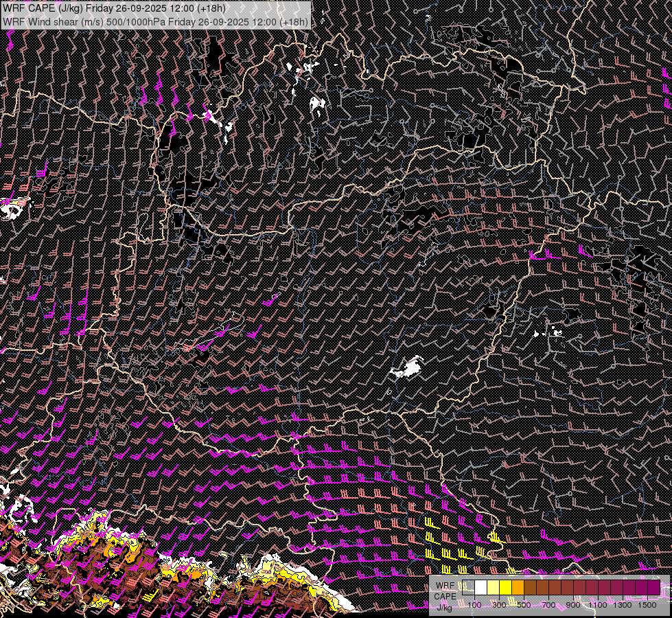Click the 300 legend value label

click(x=499, y=605)
